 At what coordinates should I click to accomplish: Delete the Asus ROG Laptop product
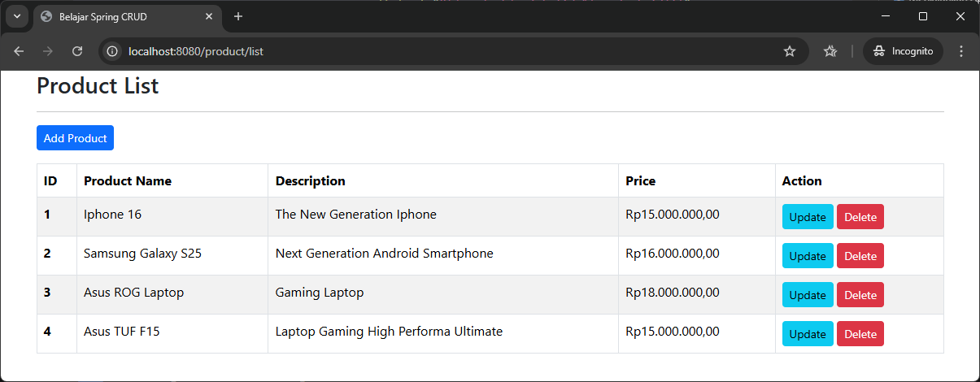click(860, 295)
